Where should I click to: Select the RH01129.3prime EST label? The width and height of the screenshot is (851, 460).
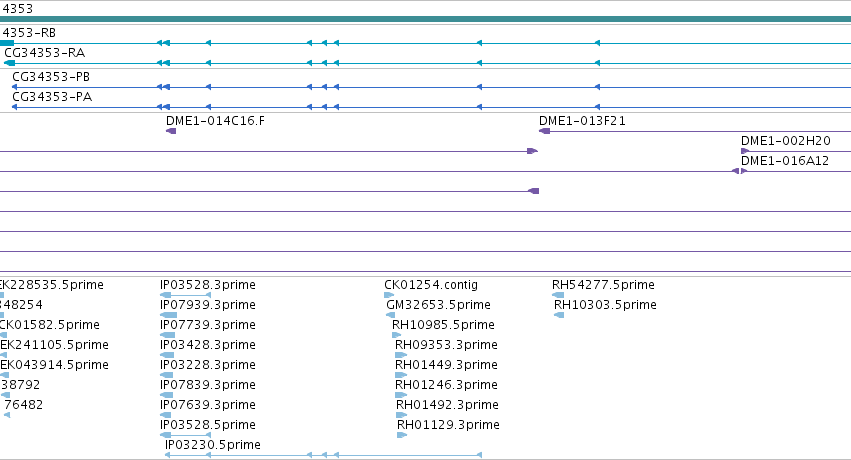click(448, 425)
